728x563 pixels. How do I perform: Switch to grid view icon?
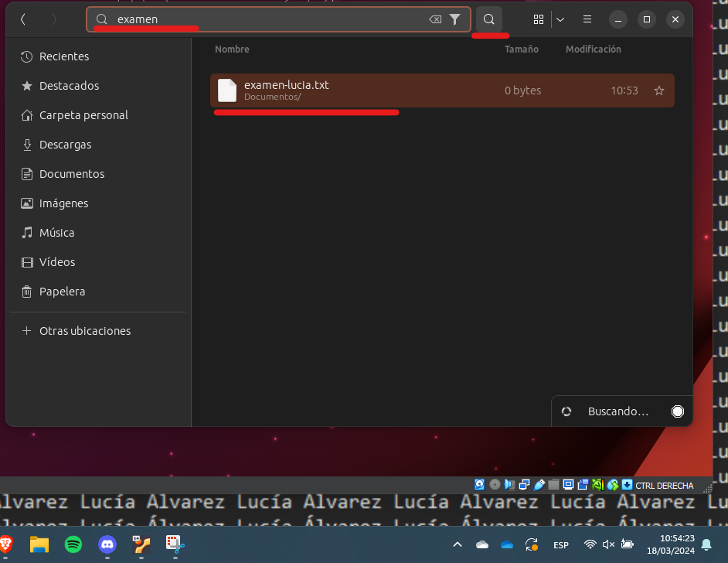click(x=539, y=19)
